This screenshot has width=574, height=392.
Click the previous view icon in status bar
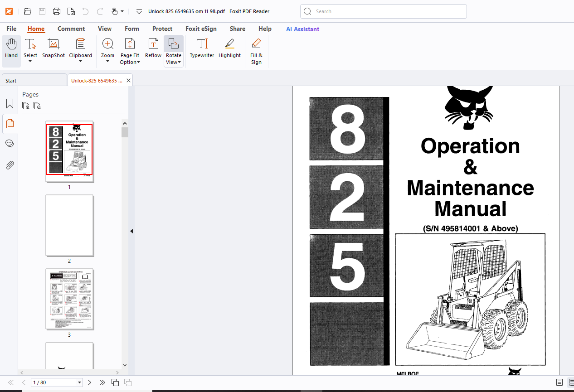tap(115, 382)
